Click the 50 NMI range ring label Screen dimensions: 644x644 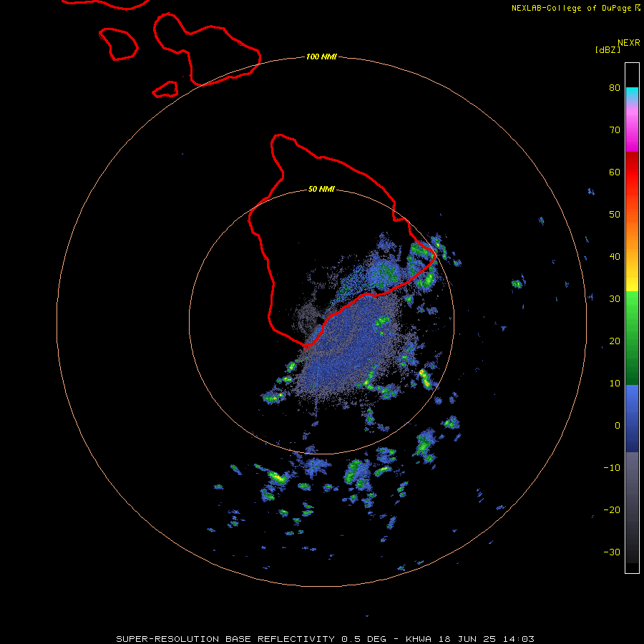click(321, 190)
